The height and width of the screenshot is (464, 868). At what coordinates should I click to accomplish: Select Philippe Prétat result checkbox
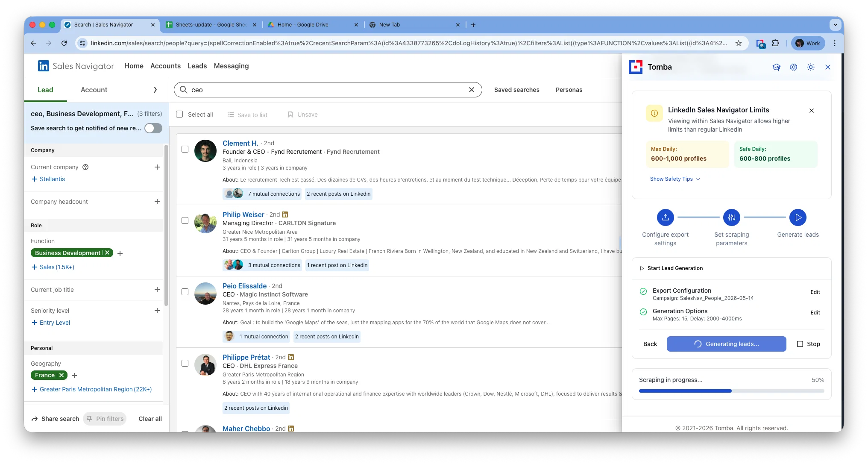click(185, 363)
